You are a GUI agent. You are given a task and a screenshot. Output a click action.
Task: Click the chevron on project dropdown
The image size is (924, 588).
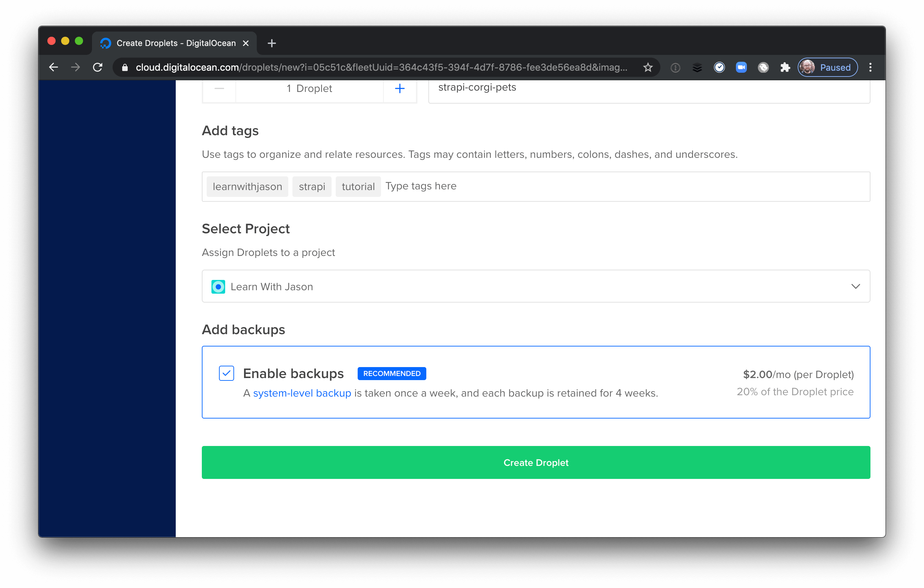(x=856, y=286)
